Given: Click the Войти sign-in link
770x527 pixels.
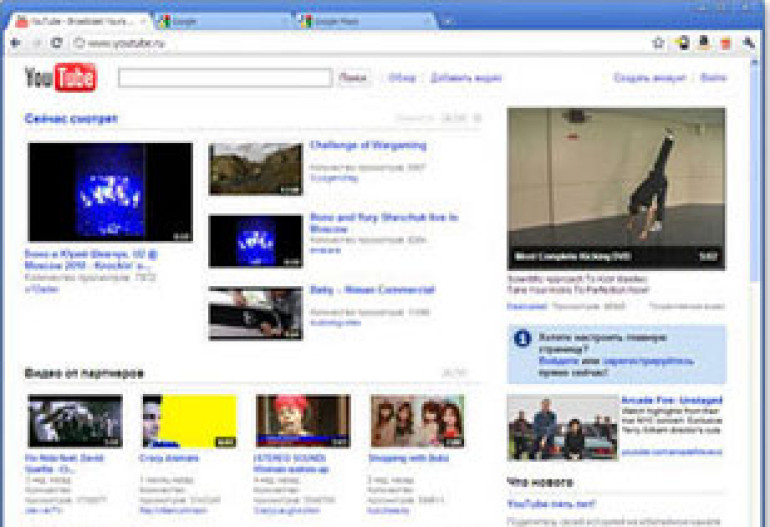Looking at the screenshot, I should (713, 78).
